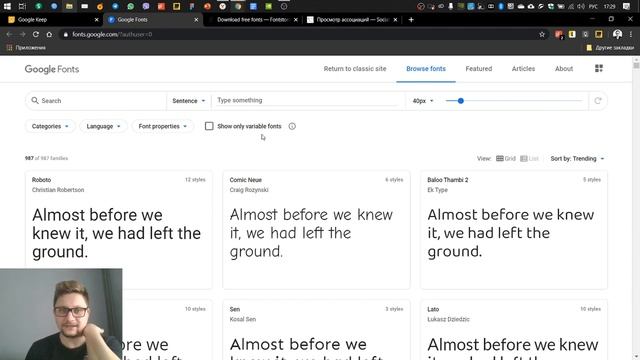Open the Baloo Thambi 2 font card
Screen dimensions: 640x360
pos(514,230)
